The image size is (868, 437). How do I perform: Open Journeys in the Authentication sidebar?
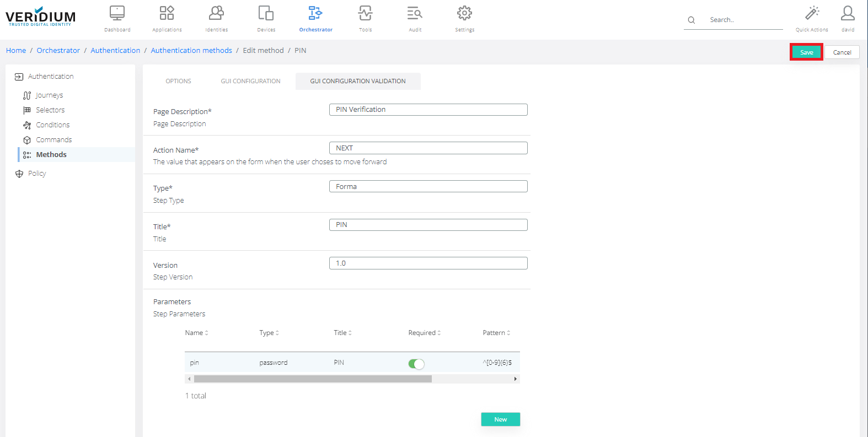coord(49,95)
